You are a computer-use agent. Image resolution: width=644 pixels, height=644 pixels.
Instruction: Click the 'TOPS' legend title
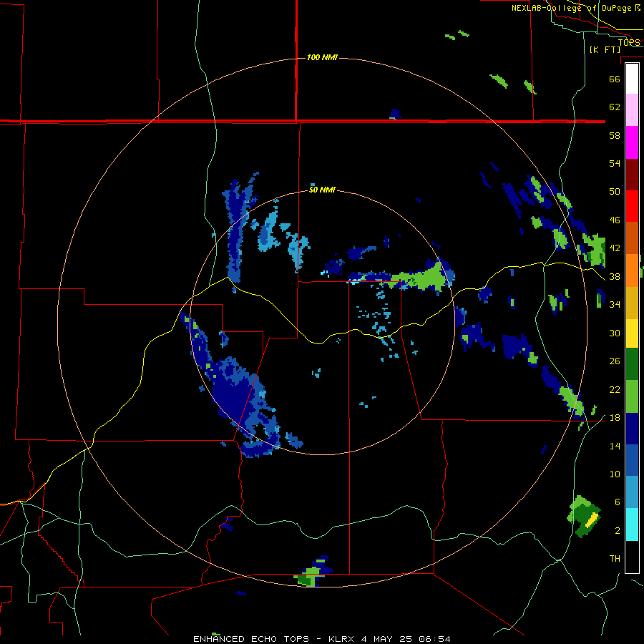pyautogui.click(x=629, y=42)
